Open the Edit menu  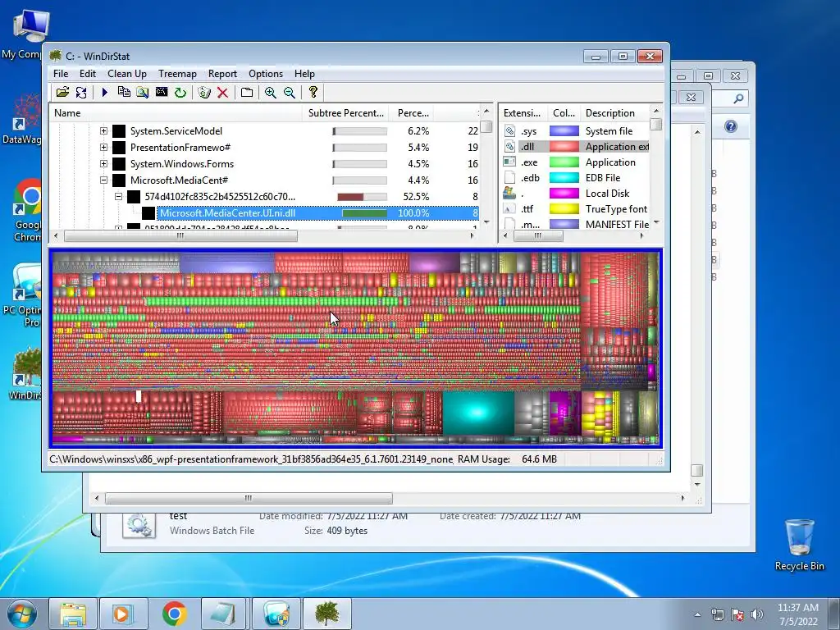tap(87, 74)
